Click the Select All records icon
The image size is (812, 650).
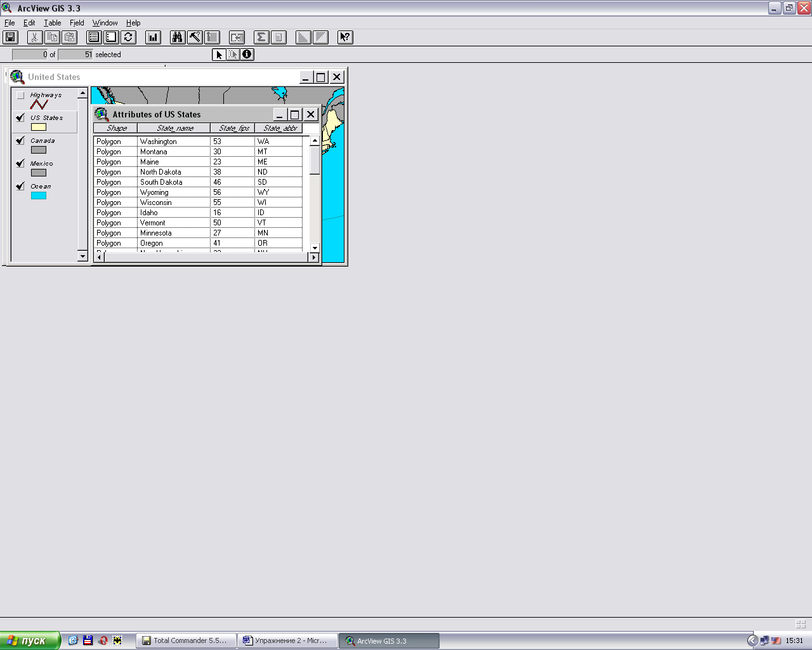94,37
